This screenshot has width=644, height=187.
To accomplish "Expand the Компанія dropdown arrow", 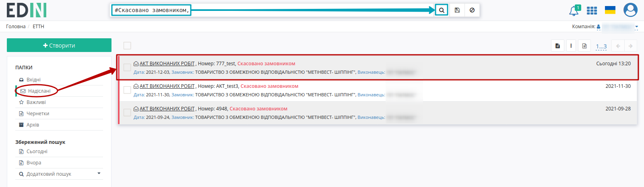I will 636,27.
